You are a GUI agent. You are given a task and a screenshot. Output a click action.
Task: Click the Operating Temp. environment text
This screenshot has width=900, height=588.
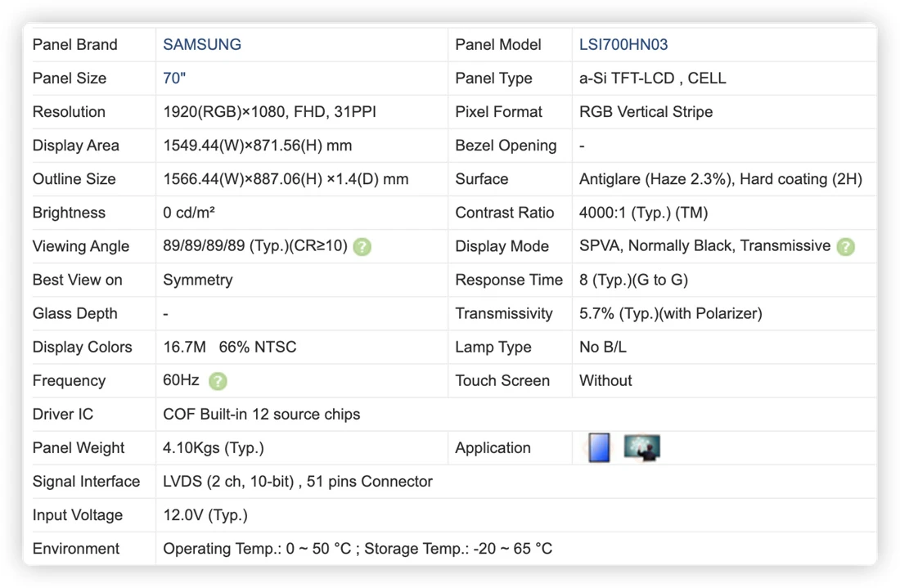click(x=358, y=549)
